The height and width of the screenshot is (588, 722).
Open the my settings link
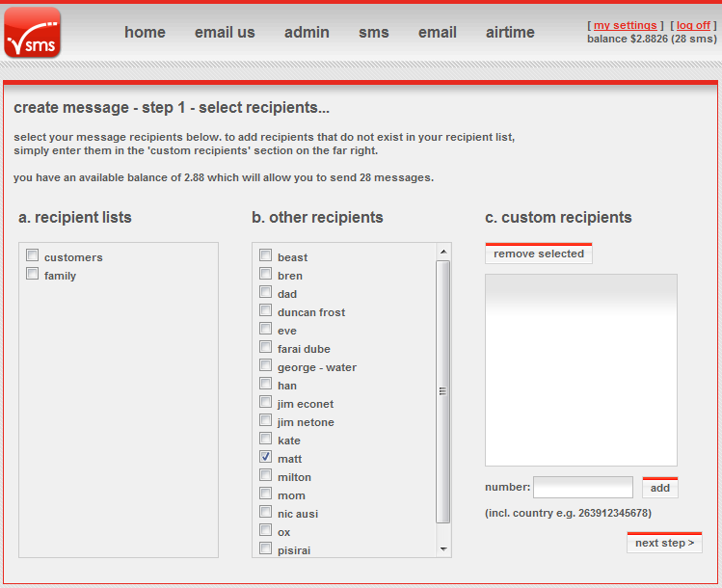[x=625, y=26]
